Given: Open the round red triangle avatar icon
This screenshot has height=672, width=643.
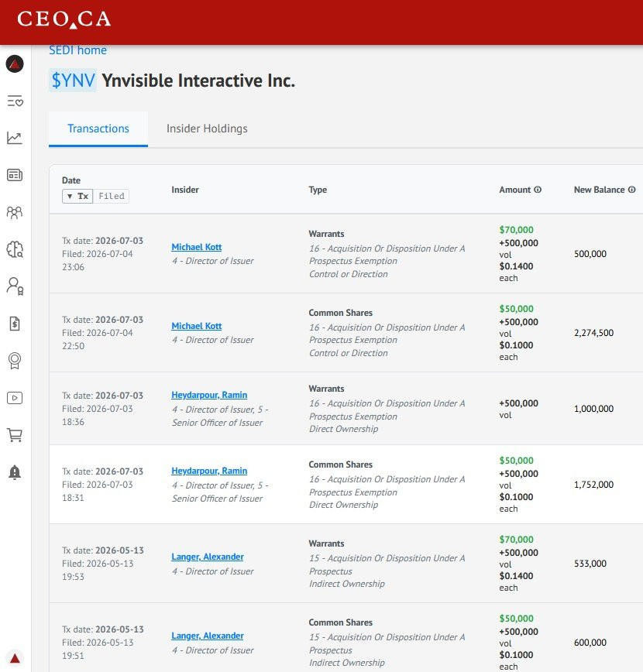Looking at the screenshot, I should tap(15, 63).
